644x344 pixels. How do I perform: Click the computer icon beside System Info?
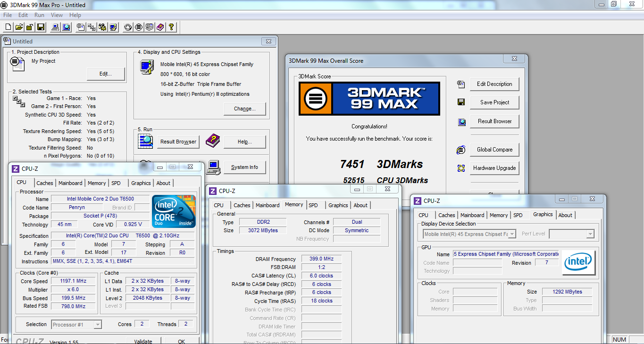point(214,167)
